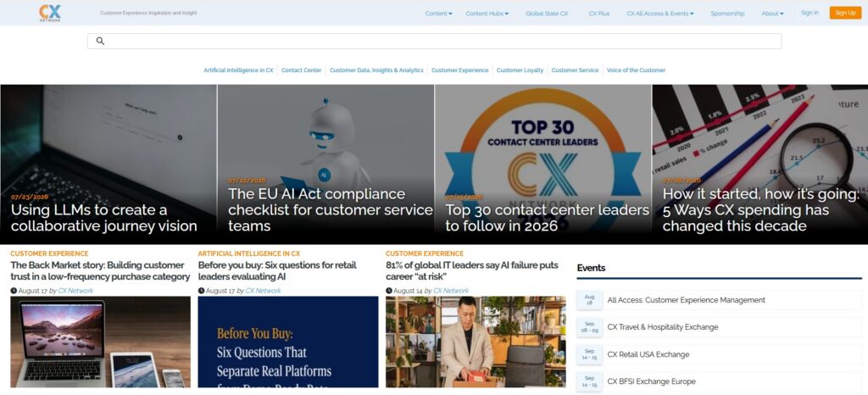Open the Customer Service topic
This screenshot has height=395, width=868.
(575, 70)
